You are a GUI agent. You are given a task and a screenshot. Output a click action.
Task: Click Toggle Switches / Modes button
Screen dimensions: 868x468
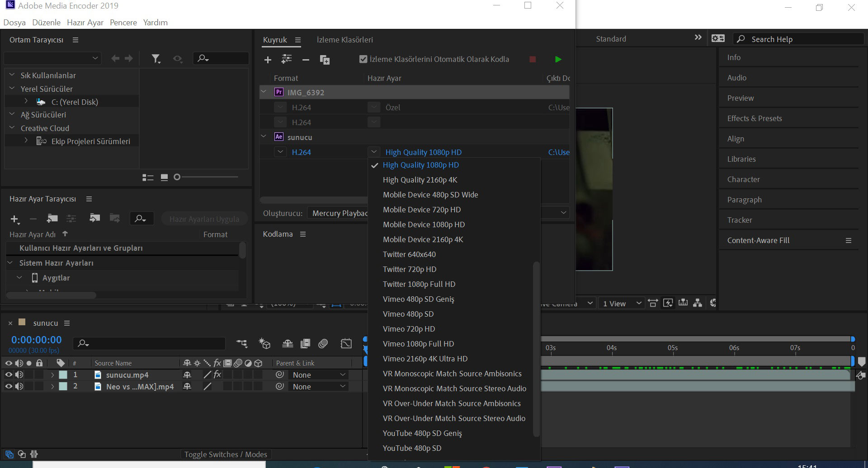click(x=226, y=454)
